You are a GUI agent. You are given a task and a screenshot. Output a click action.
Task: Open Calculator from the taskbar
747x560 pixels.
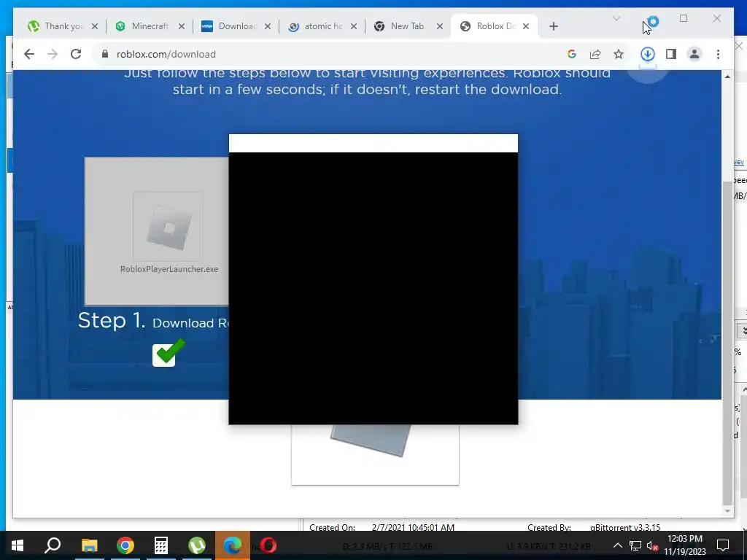pyautogui.click(x=161, y=545)
